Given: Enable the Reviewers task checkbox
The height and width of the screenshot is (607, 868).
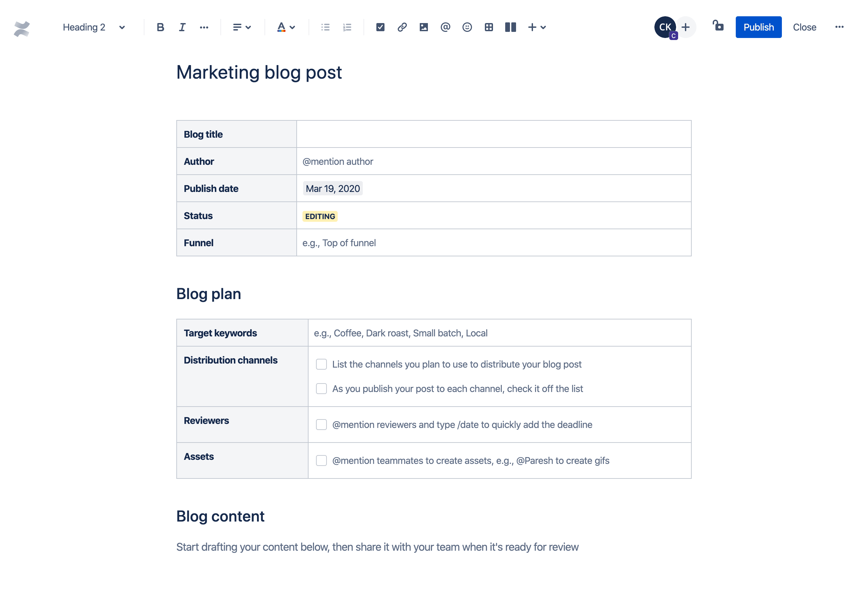Looking at the screenshot, I should (321, 424).
